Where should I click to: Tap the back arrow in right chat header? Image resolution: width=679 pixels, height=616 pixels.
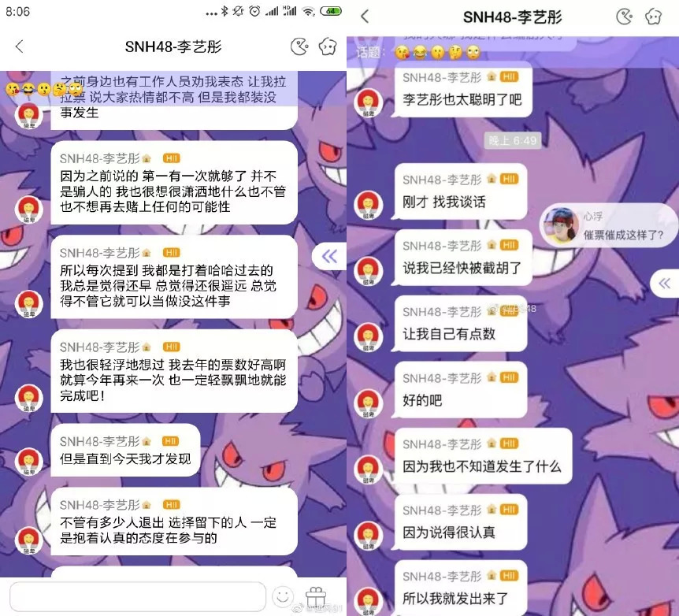(x=365, y=17)
